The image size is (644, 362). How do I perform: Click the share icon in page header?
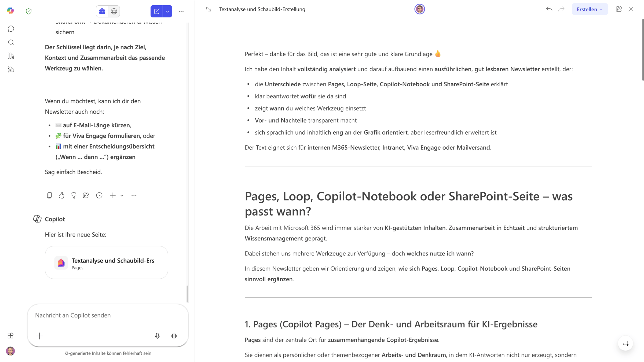coord(619,9)
